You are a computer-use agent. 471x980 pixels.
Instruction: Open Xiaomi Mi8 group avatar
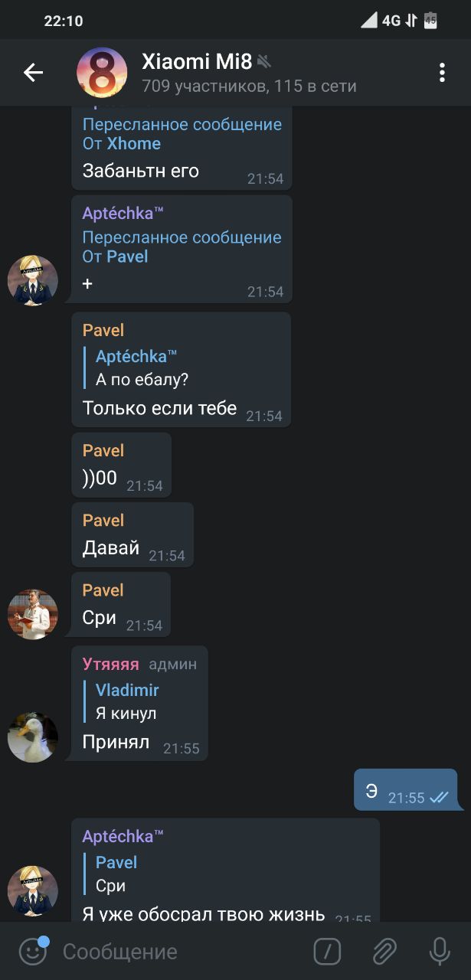tap(102, 73)
